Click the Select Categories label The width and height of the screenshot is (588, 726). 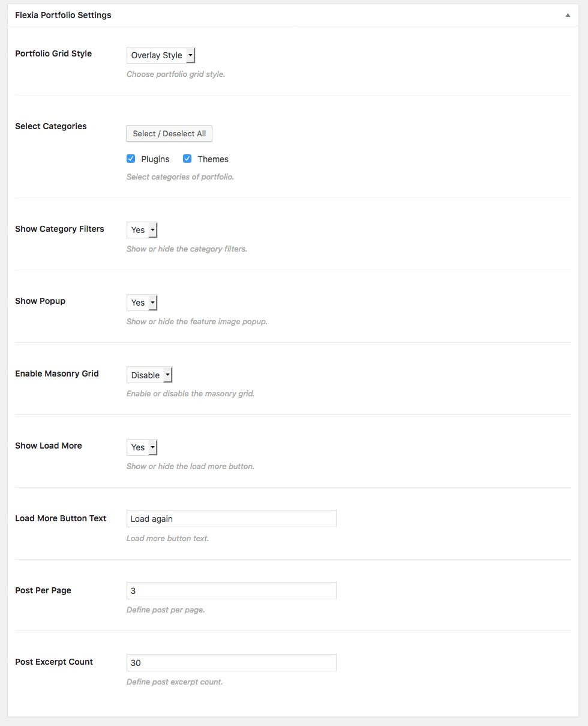(x=51, y=126)
